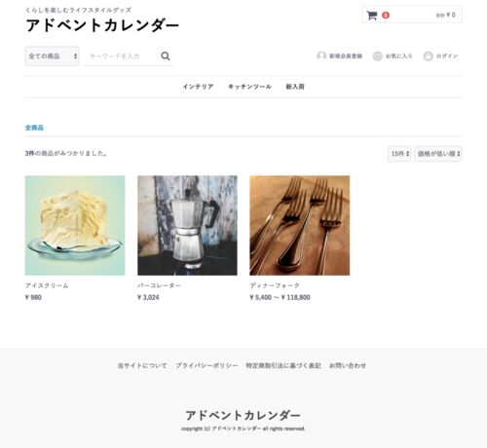Open the 全ての商品 category dropdown
This screenshot has height=448, width=487.
pos(52,56)
